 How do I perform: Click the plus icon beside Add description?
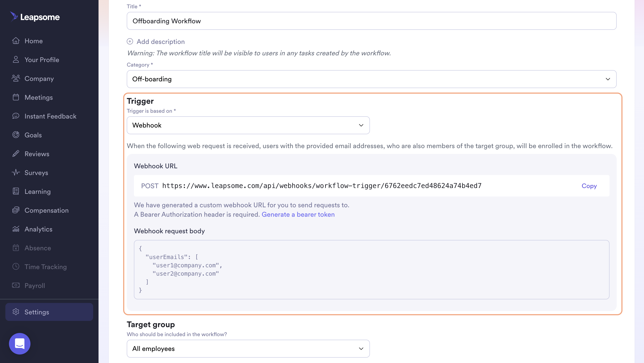pos(130,41)
